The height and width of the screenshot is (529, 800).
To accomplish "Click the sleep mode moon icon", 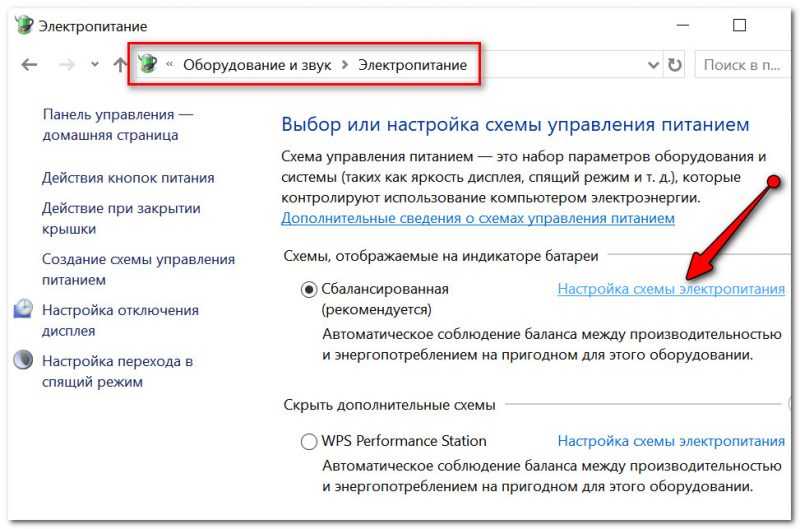I will coord(23,360).
